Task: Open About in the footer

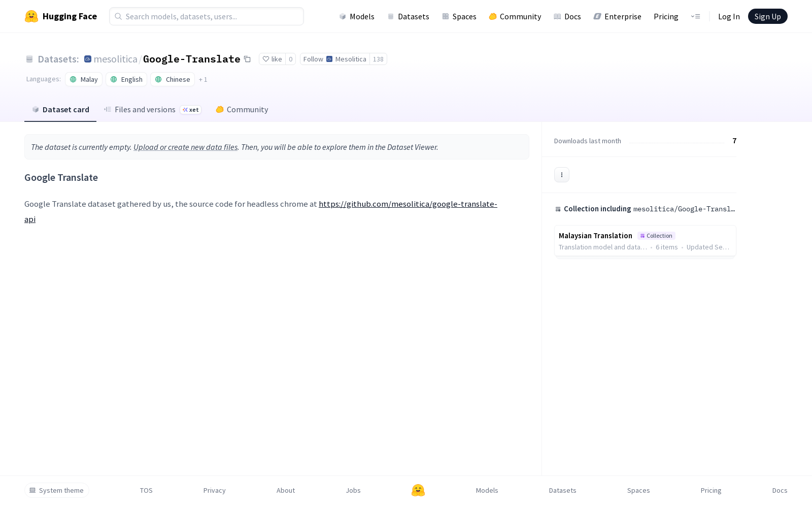Action: pyautogui.click(x=286, y=490)
